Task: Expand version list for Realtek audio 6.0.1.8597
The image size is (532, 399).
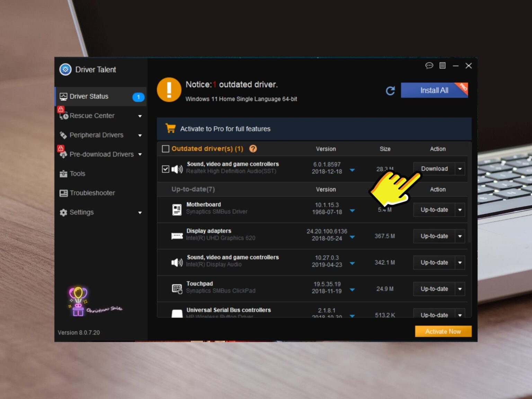Action: 352,170
